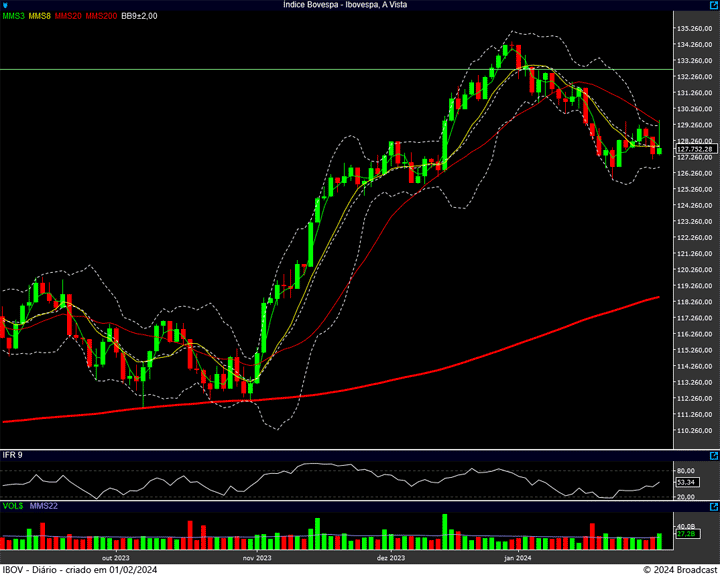The width and height of the screenshot is (720, 575).
Task: Click the nov 2023 date marker
Action: pyautogui.click(x=257, y=557)
